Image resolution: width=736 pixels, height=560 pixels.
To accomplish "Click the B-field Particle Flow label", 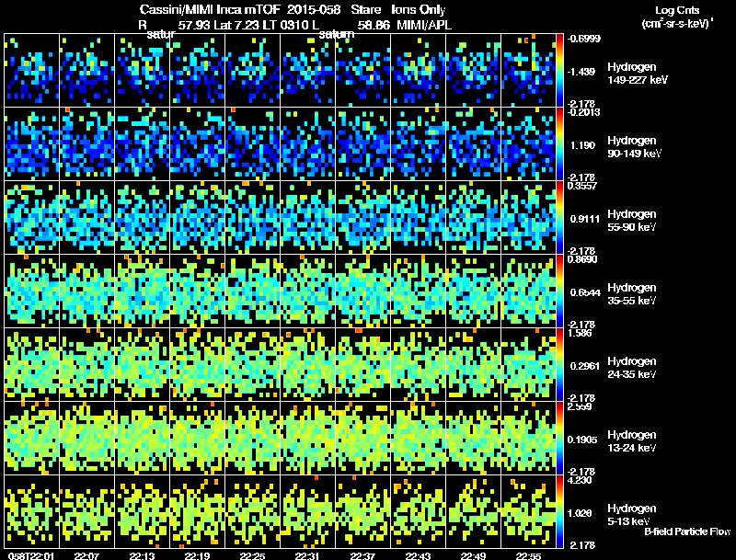I will (687, 531).
